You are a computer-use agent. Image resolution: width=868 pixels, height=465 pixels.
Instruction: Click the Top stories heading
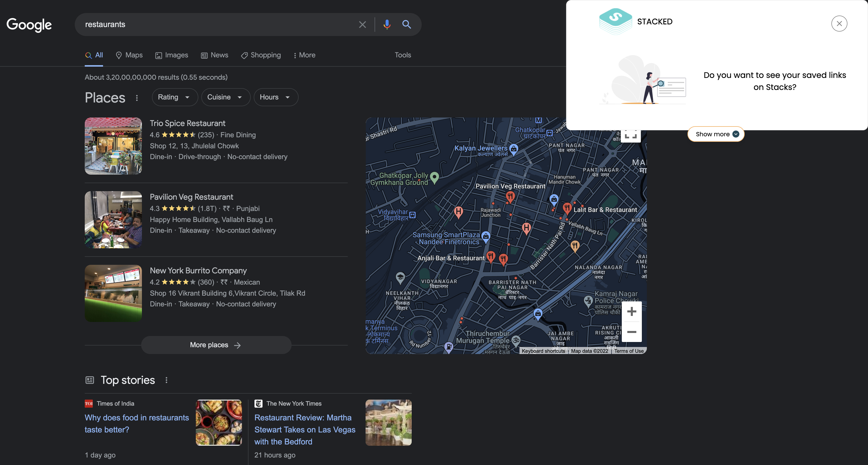coord(128,380)
